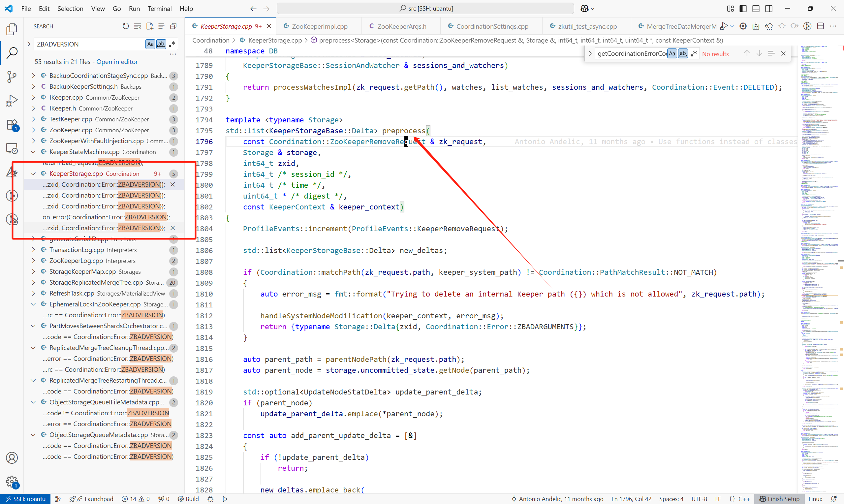Collapse KeeperStorage.cpp search results

point(33,173)
